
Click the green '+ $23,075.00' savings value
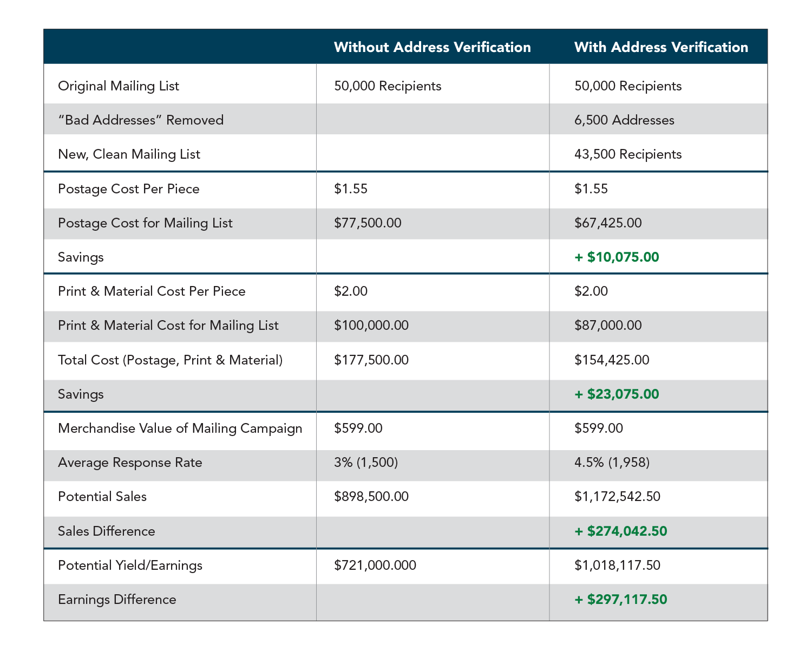(617, 394)
